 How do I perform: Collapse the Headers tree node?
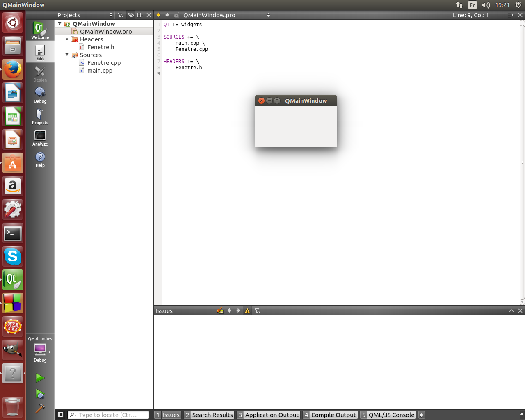[x=67, y=39]
